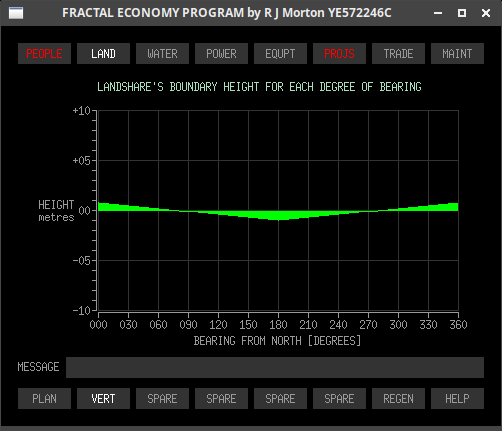Select the VERT view button

pyautogui.click(x=103, y=398)
